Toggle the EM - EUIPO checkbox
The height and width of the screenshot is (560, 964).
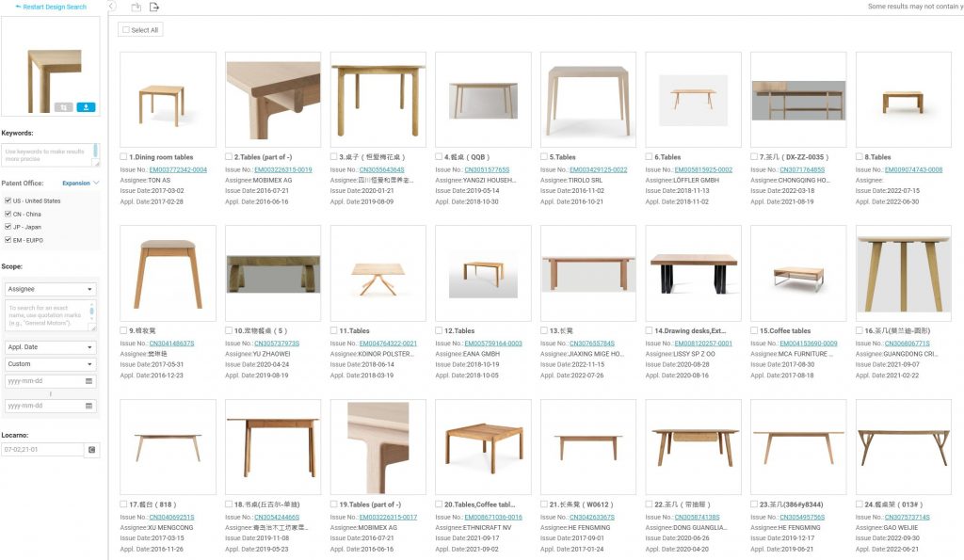(x=8, y=240)
